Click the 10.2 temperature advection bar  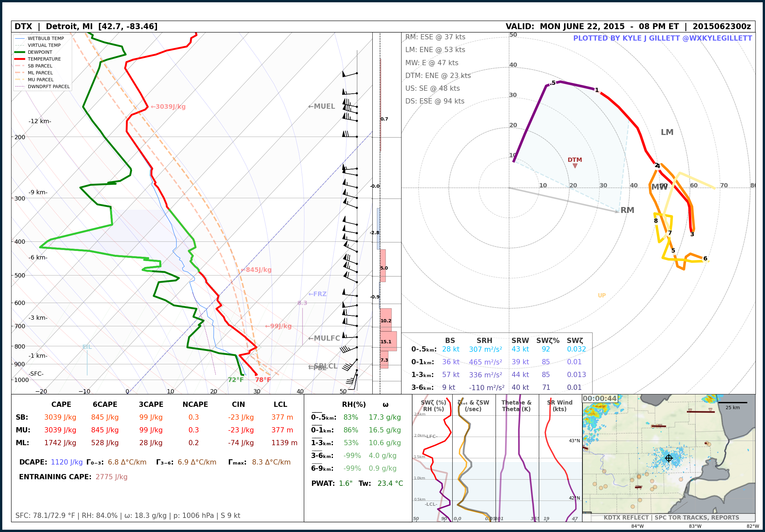point(385,320)
